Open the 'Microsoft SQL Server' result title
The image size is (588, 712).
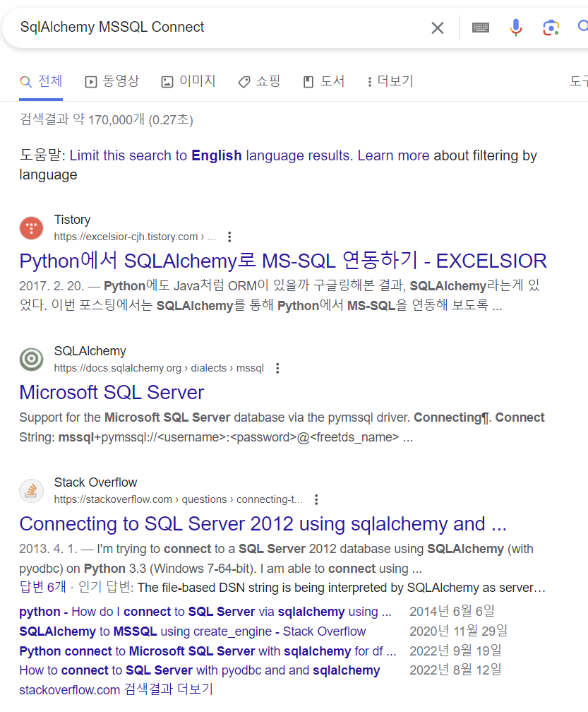(112, 392)
